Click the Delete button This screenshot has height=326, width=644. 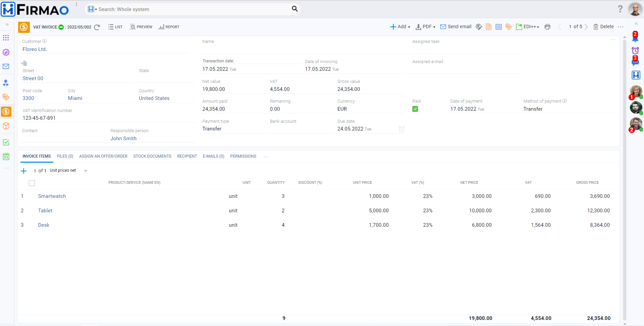pos(603,27)
